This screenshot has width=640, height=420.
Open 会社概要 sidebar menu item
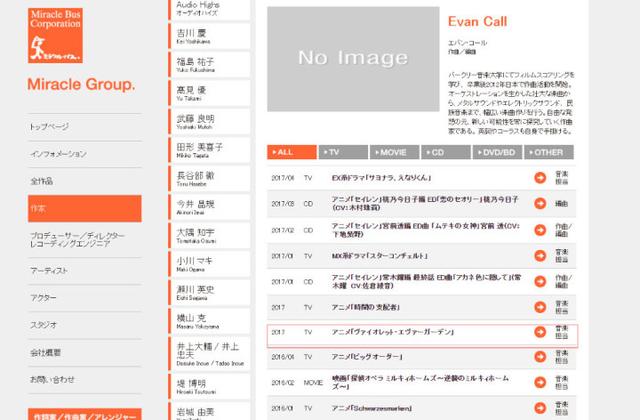(84, 353)
